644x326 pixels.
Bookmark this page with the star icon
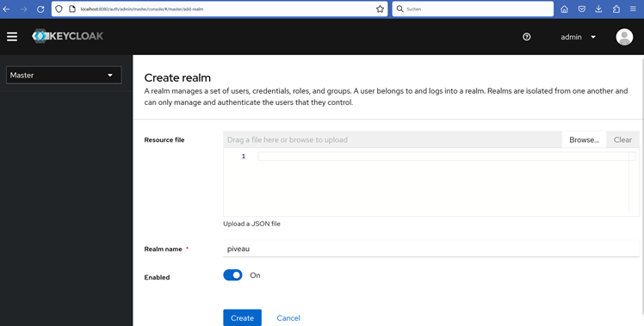point(380,9)
